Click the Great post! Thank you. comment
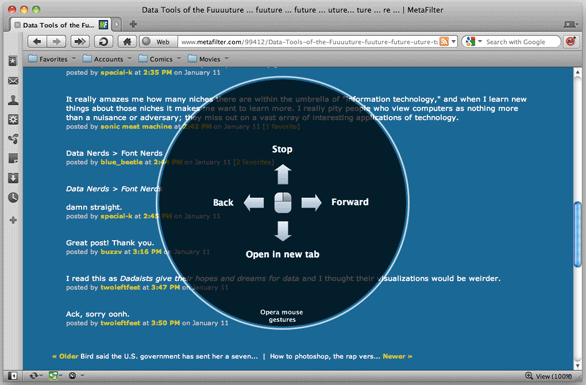 tap(110, 243)
